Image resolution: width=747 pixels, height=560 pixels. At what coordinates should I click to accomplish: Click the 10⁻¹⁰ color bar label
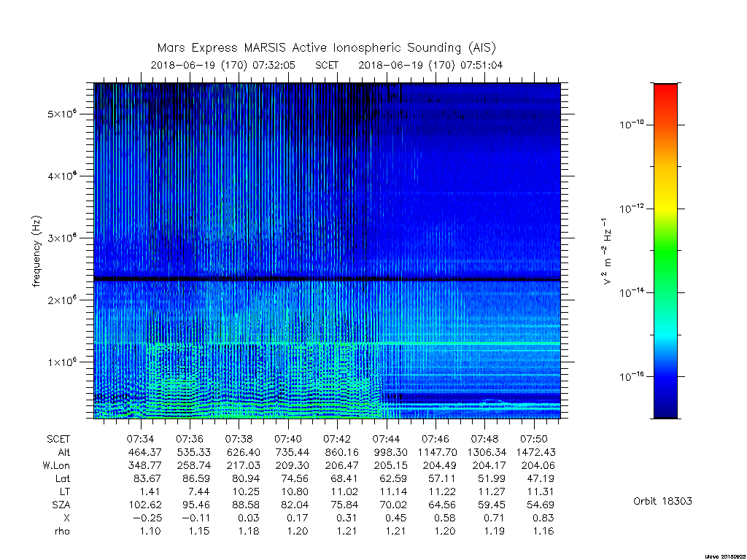pyautogui.click(x=632, y=125)
